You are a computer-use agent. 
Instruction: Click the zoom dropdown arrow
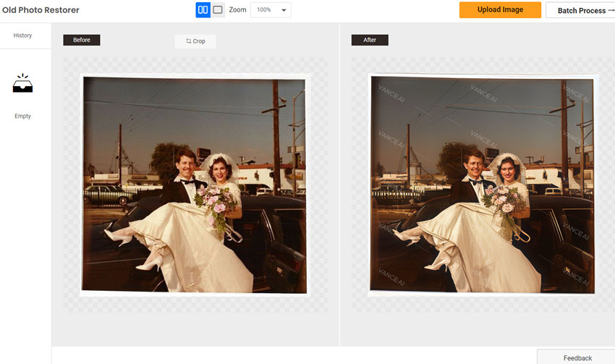tap(283, 11)
